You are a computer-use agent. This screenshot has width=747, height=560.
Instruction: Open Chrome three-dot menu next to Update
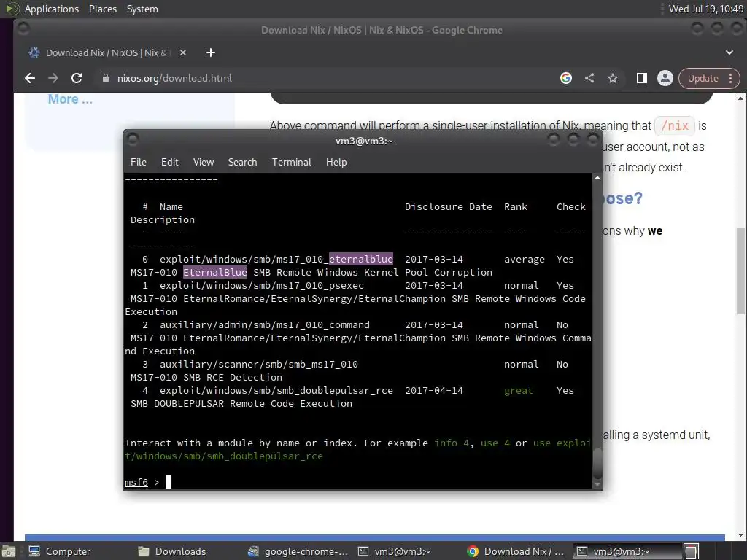click(731, 78)
